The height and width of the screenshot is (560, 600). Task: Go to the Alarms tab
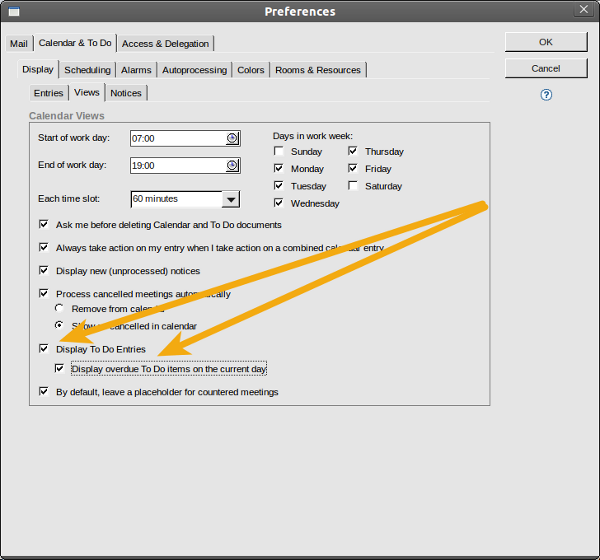[136, 70]
